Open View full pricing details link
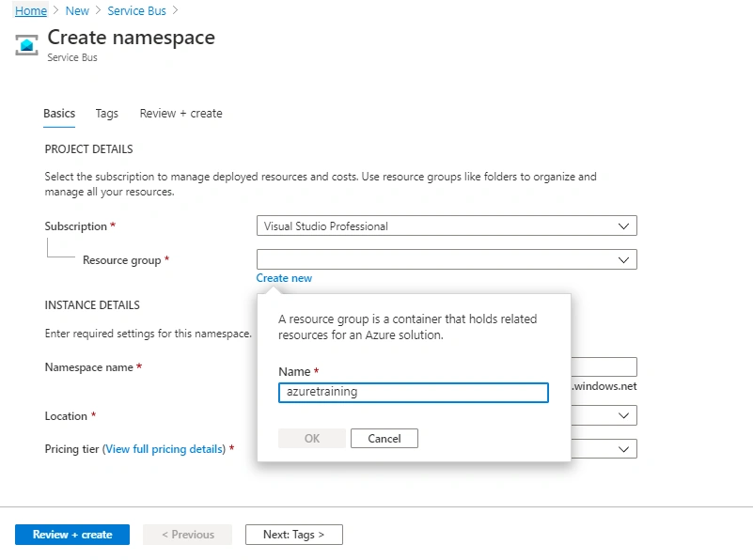753x560 pixels. [x=165, y=449]
